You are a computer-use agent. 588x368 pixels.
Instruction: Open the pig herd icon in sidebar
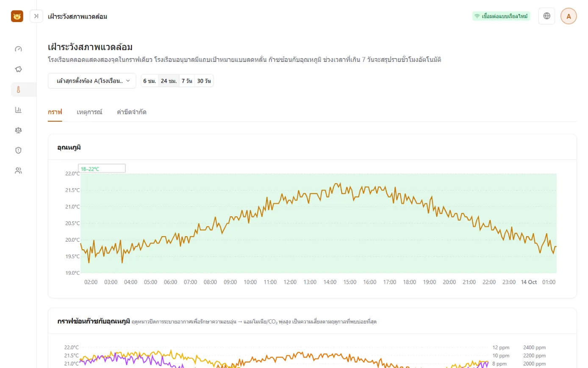click(18, 69)
